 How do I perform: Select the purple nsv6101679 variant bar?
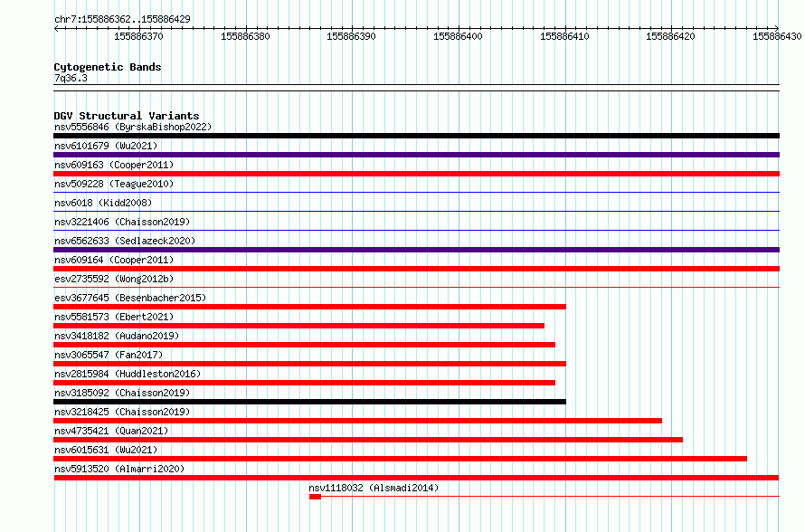coord(416,155)
